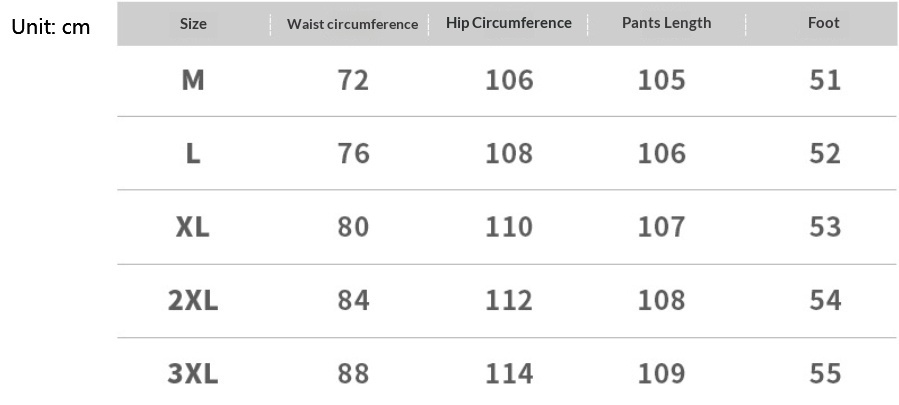Select the XL size row label
The image size is (899, 405).
click(193, 227)
